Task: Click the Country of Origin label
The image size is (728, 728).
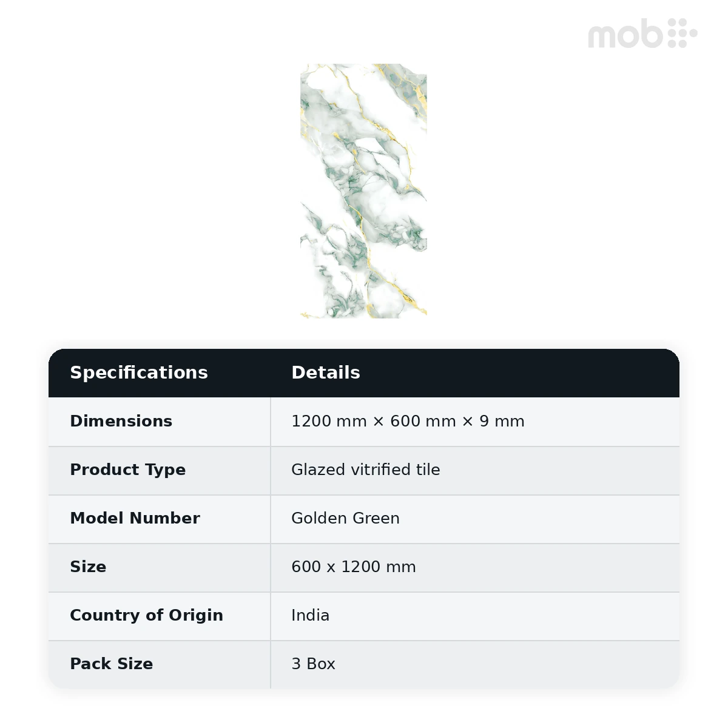Action: click(147, 616)
